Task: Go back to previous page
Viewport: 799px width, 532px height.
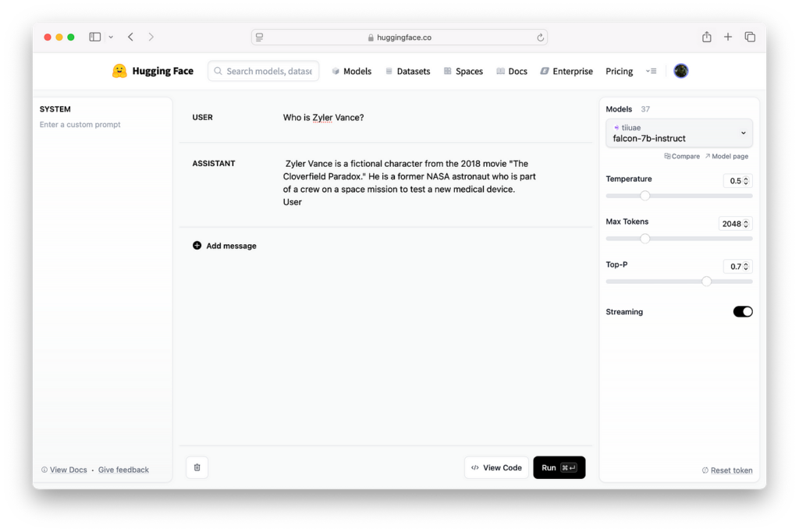Action: point(130,37)
